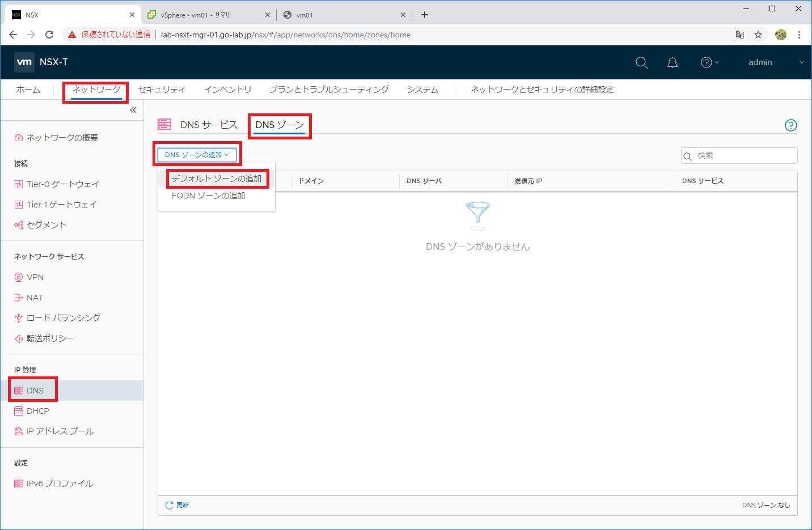Click the ネットワーク top navigation tab

click(x=96, y=90)
